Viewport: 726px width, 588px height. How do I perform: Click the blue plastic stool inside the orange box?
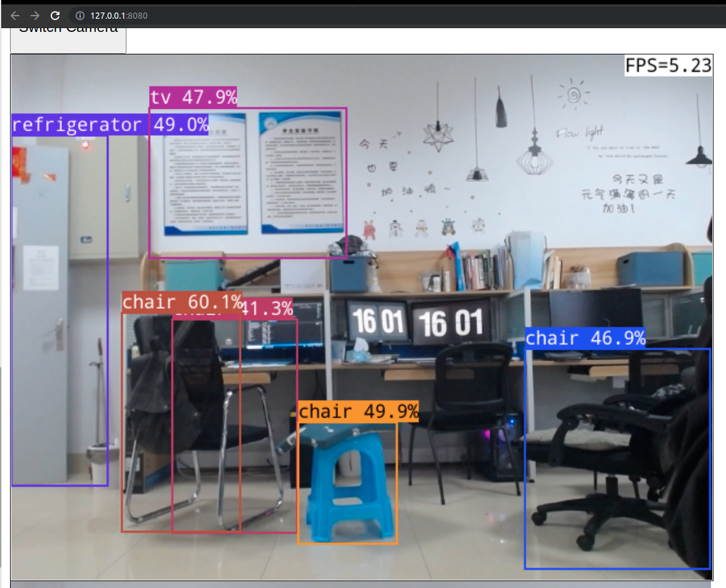click(347, 482)
